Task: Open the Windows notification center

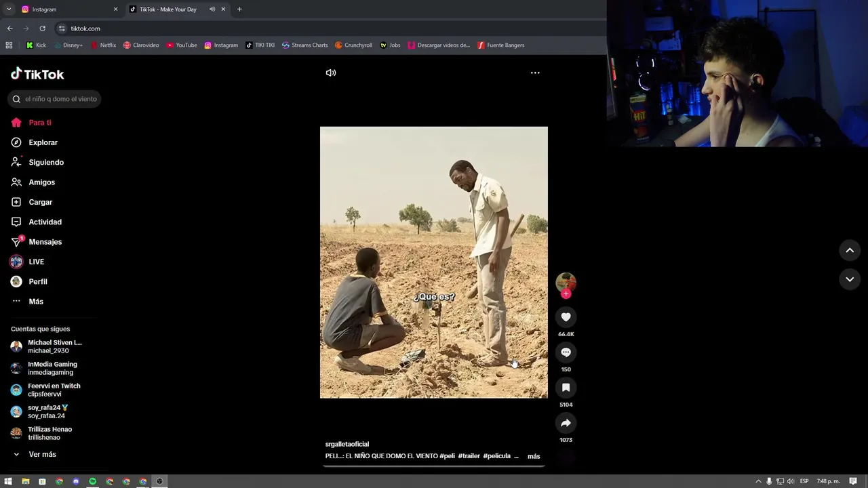Action: [854, 481]
